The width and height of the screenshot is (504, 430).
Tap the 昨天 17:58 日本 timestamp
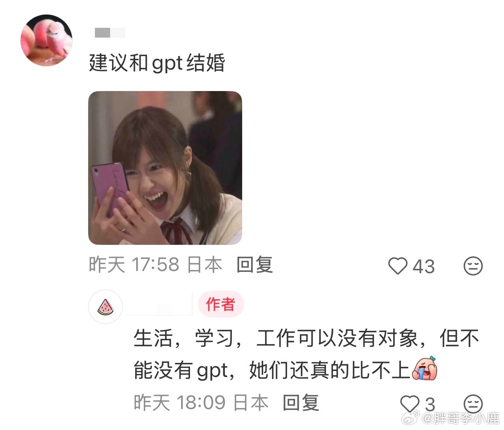155,265
